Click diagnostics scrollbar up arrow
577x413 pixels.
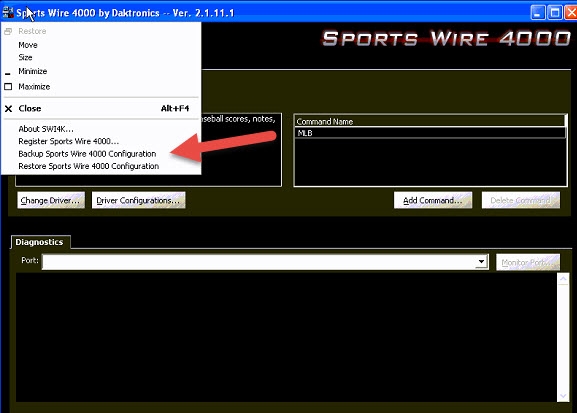(x=563, y=279)
